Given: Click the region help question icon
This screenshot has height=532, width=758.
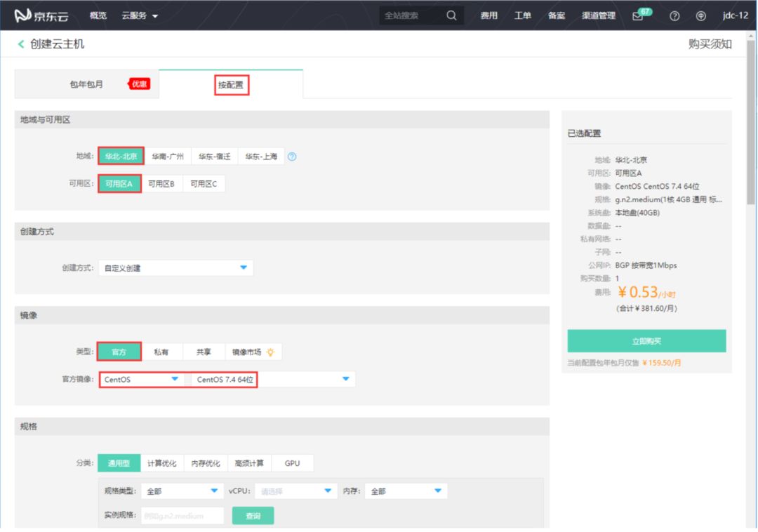Looking at the screenshot, I should click(292, 157).
